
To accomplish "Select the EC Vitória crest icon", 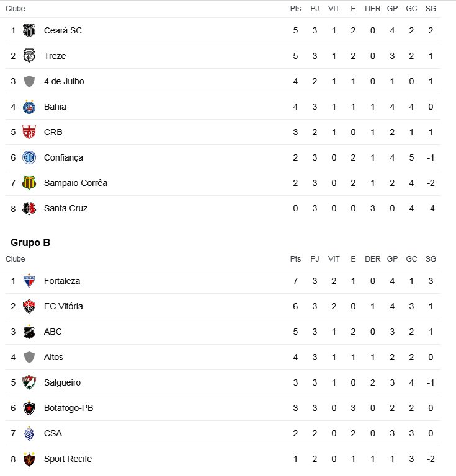I will pyautogui.click(x=29, y=306).
